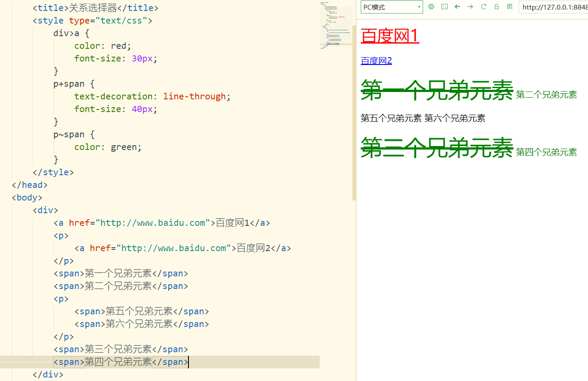Click the 第六个兄弟元素 text in preview

point(455,118)
